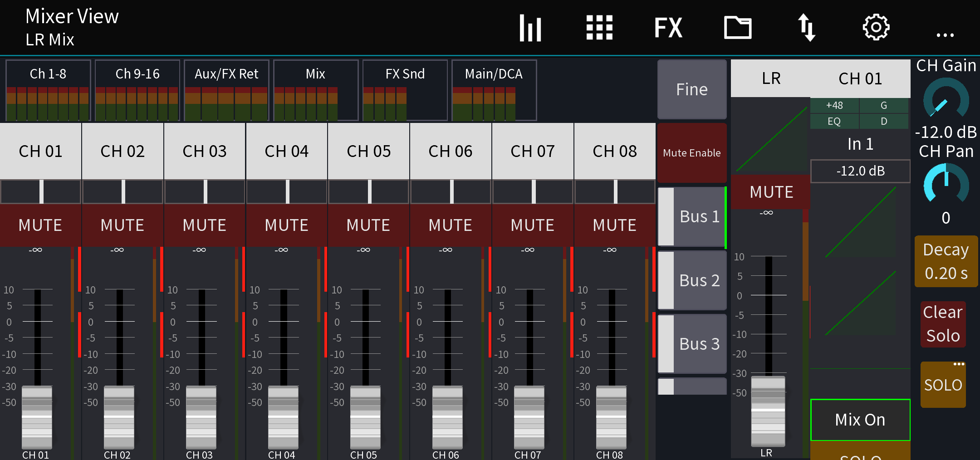Open the grid view icon
The width and height of the screenshot is (980, 460).
click(599, 28)
